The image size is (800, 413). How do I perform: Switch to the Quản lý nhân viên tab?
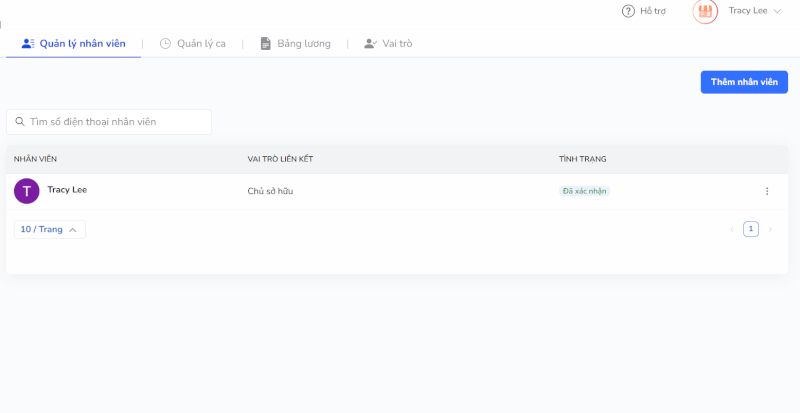point(82,43)
